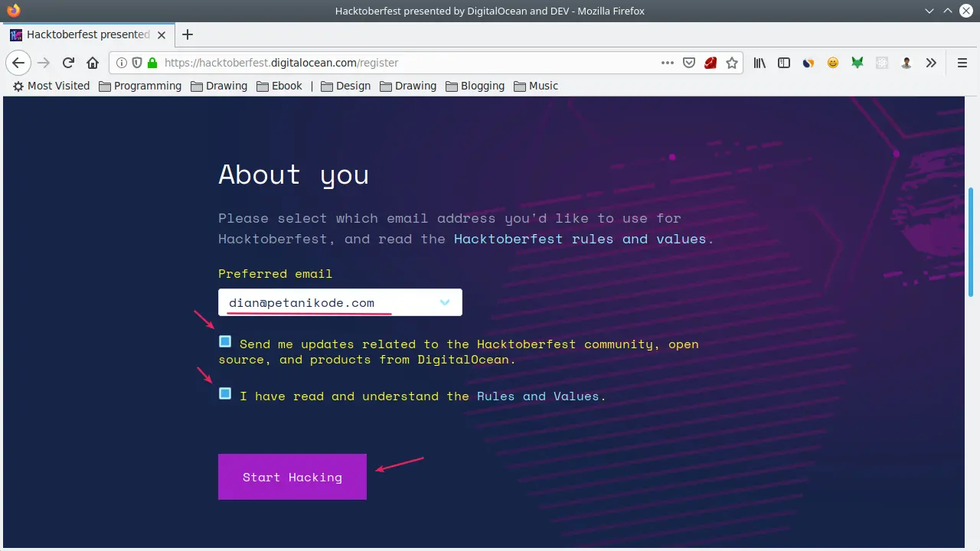Screen dimensions: 980x551
Task: Reload the current page
Action: (x=68, y=63)
